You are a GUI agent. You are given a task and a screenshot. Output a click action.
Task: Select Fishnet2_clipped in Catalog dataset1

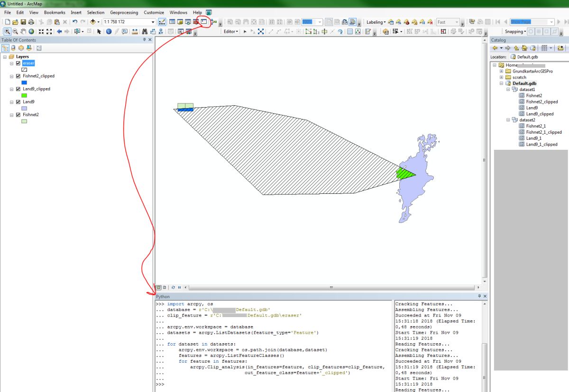(x=542, y=101)
